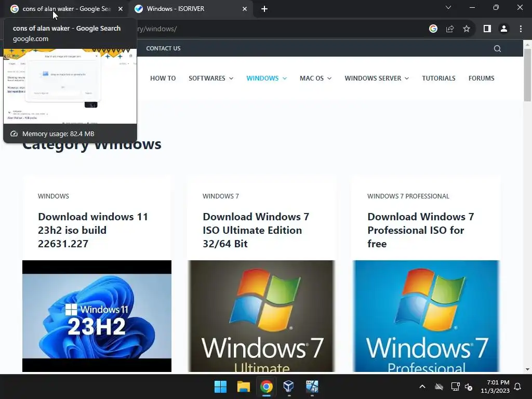Launch File Explorer from taskbar
Image resolution: width=532 pixels, height=399 pixels.
[244, 387]
